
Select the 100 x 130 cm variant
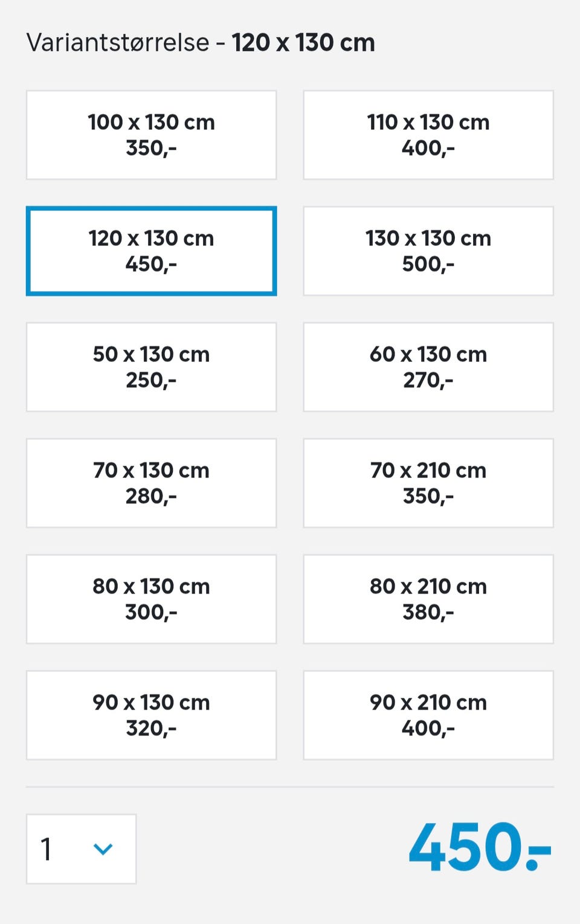coord(151,135)
